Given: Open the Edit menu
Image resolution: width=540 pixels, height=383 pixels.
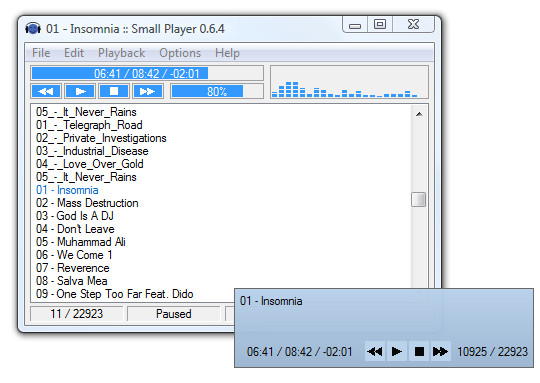Looking at the screenshot, I should [74, 53].
